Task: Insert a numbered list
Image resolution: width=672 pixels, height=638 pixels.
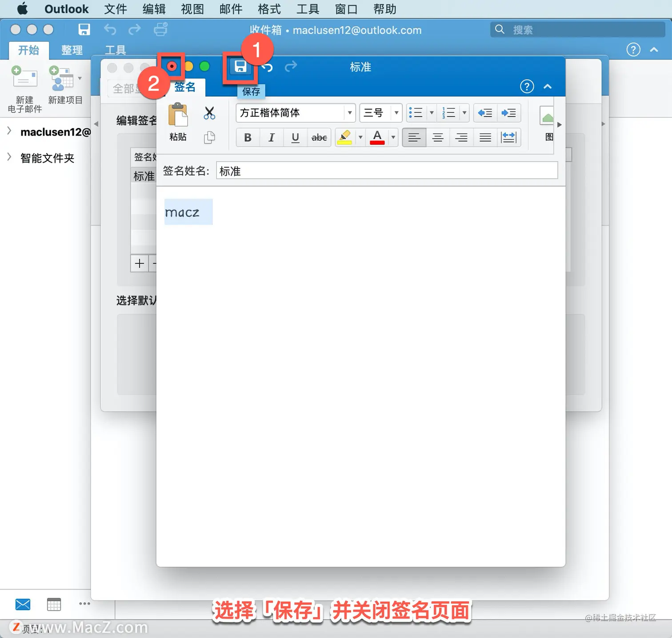Action: 449,113
